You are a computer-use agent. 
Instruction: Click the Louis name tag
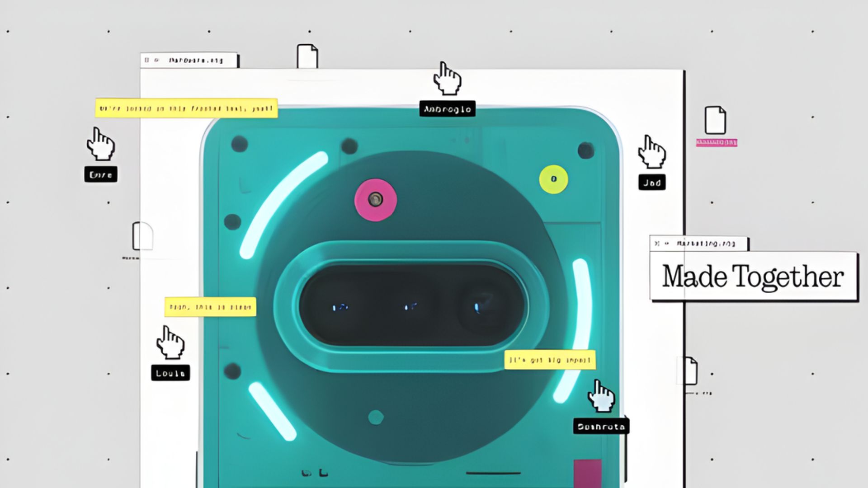(x=170, y=373)
